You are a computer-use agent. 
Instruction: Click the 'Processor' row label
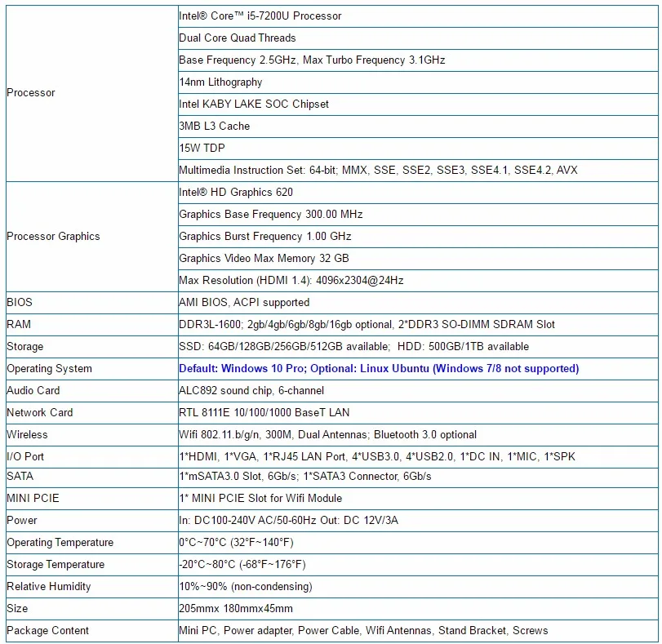[x=92, y=93]
